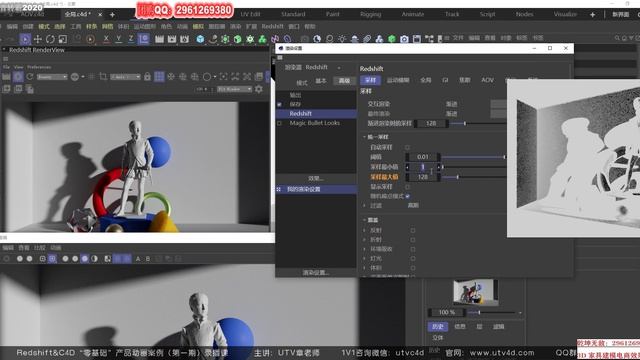The width and height of the screenshot is (640, 360).
Task: Open RenderView View menu
Action: (19, 67)
